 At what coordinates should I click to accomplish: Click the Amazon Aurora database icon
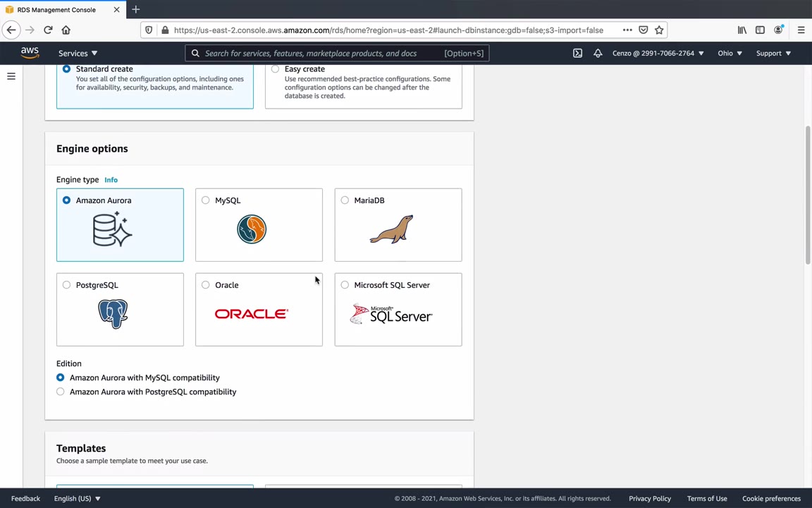[x=112, y=229]
